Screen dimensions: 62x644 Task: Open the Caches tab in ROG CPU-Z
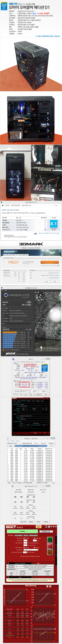[19, 401]
